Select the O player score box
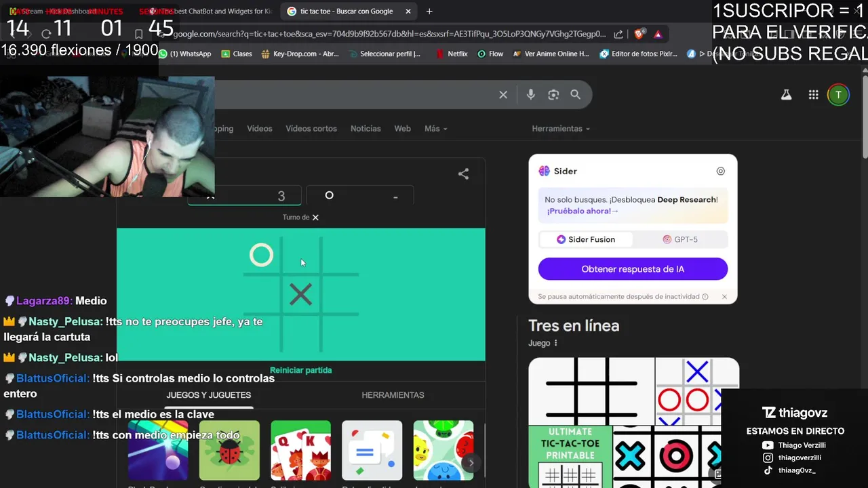This screenshot has height=488, width=868. pyautogui.click(x=359, y=196)
